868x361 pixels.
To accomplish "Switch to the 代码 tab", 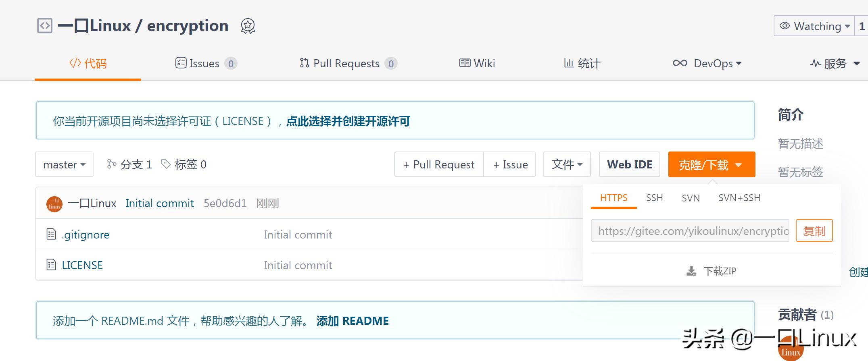I will [x=88, y=63].
